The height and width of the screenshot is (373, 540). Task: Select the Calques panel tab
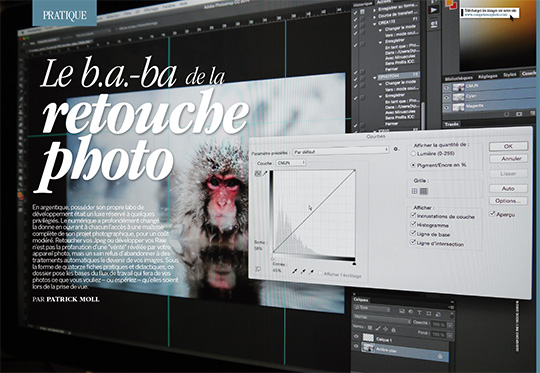tap(360, 299)
